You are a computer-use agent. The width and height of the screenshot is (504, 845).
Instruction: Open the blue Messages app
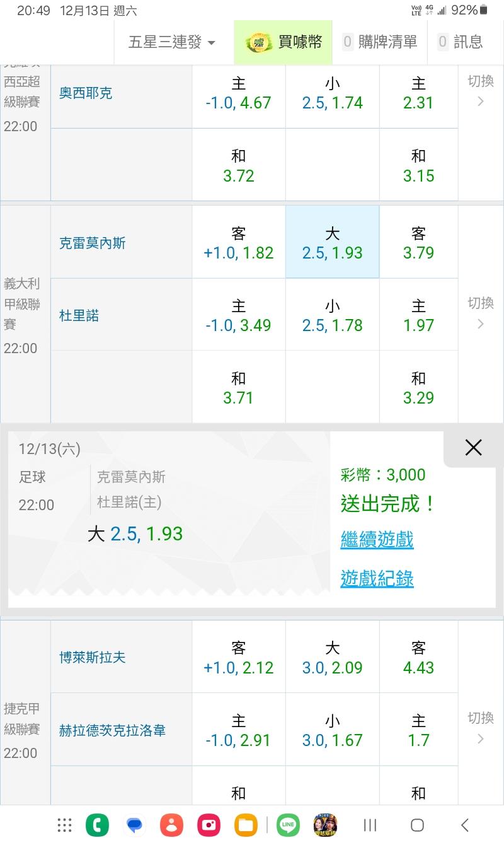coord(134,825)
